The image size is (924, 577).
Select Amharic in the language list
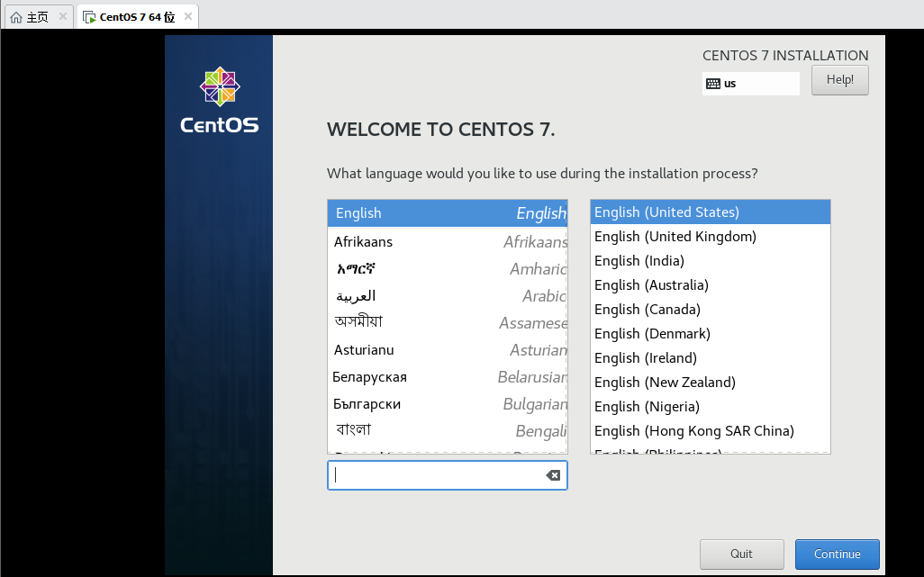(x=448, y=268)
